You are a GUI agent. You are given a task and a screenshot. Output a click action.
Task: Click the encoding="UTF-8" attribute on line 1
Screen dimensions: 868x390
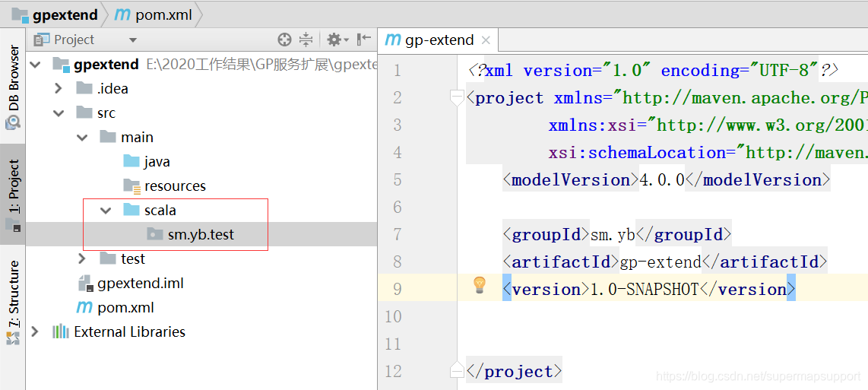click(x=739, y=71)
